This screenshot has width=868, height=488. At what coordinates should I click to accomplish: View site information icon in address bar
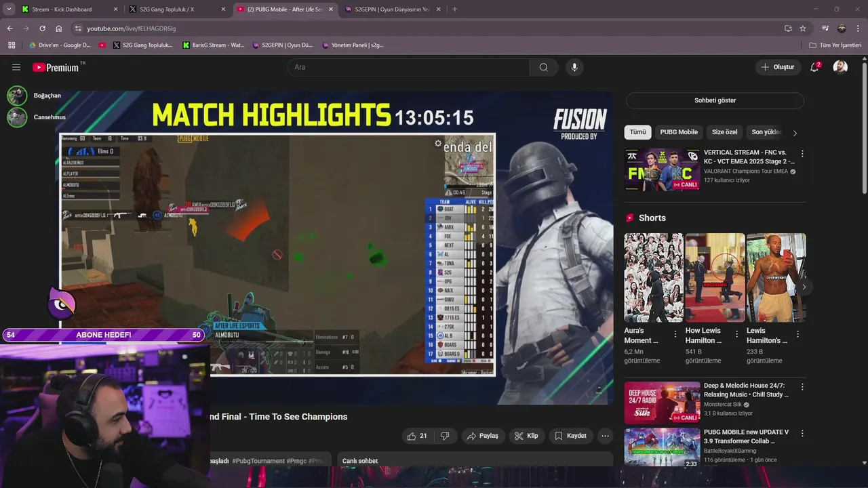[x=78, y=28]
